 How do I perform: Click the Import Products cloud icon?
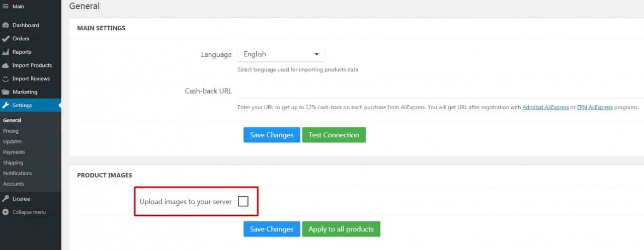tap(6, 65)
